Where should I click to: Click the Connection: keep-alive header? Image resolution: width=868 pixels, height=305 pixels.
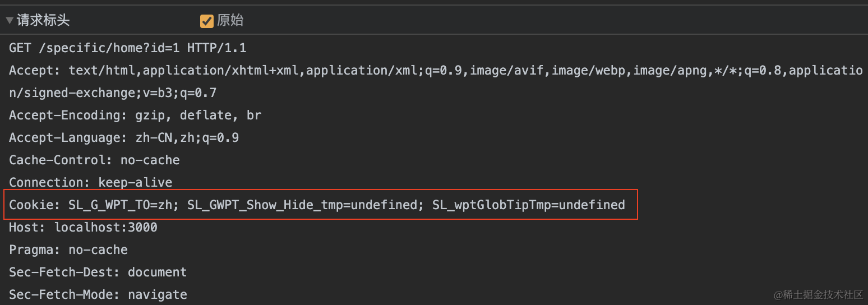(x=90, y=183)
